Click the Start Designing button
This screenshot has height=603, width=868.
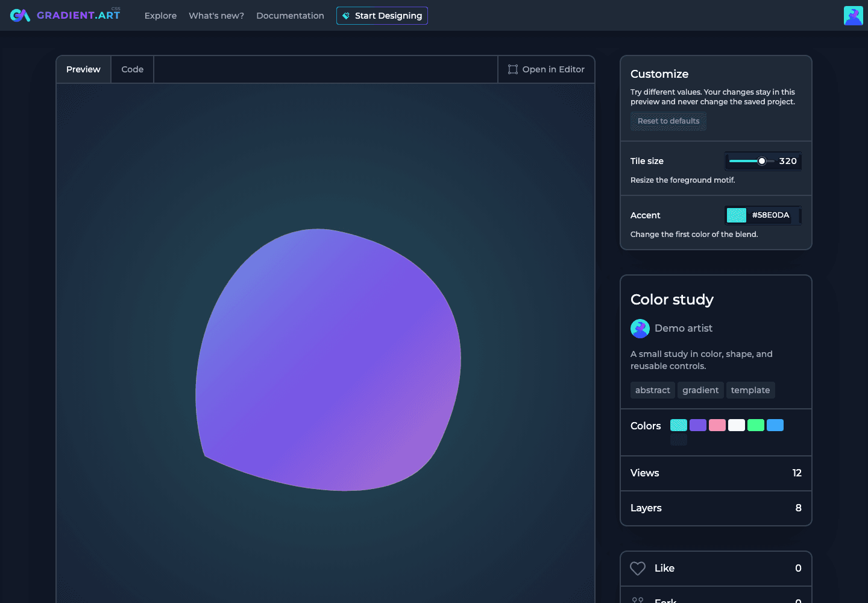tap(382, 16)
